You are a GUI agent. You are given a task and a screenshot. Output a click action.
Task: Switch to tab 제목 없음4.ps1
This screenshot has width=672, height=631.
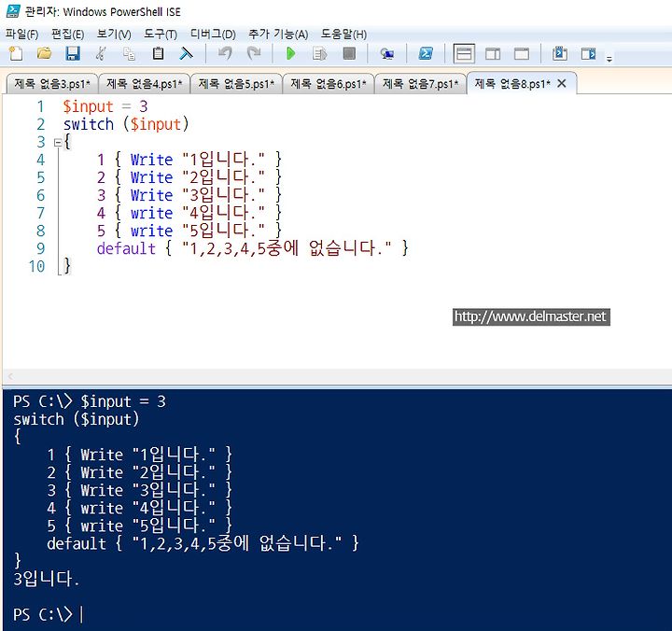[145, 84]
